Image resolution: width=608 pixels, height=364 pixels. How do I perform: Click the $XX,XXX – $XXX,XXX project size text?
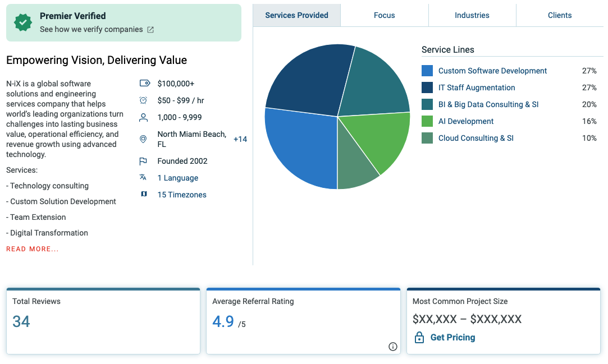tap(467, 319)
